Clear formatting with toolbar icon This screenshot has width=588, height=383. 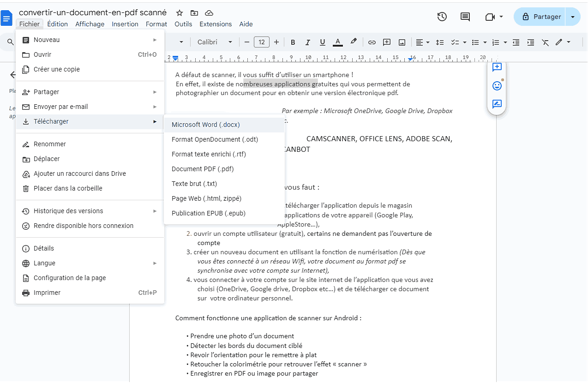click(546, 42)
